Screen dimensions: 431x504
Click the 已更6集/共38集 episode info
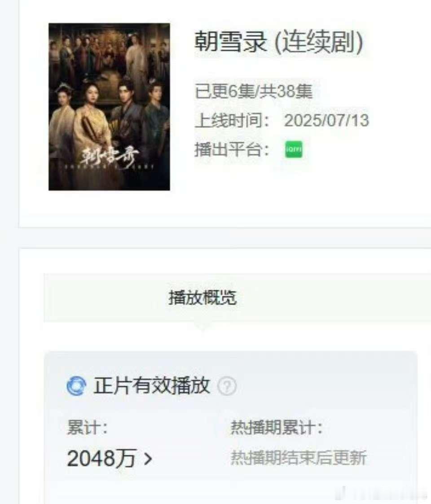point(254,91)
